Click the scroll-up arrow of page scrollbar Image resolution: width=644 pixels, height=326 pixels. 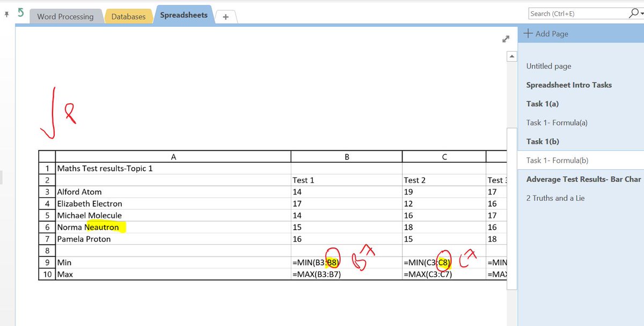512,57
